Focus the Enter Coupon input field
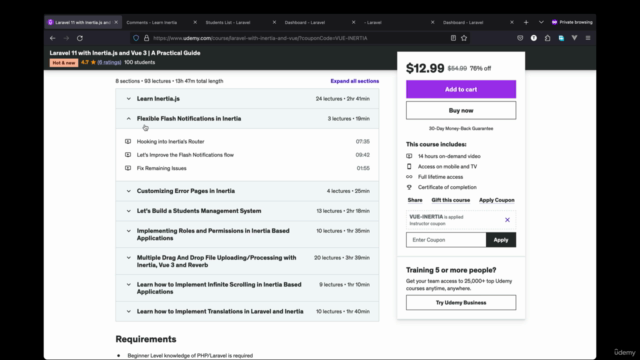The height and width of the screenshot is (360, 640). (446, 240)
